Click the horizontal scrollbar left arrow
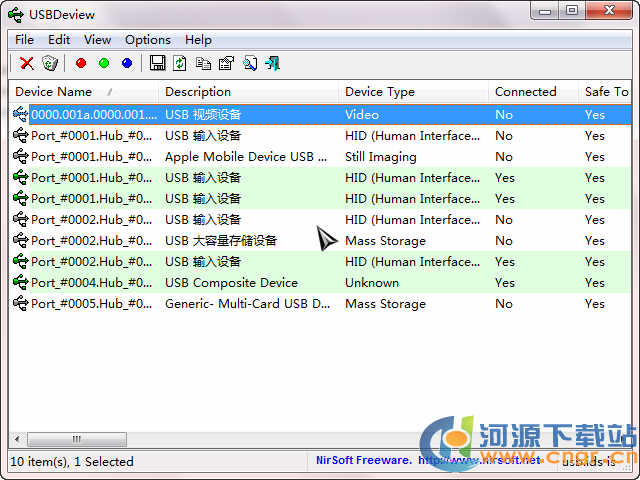640x480 pixels. click(x=17, y=440)
